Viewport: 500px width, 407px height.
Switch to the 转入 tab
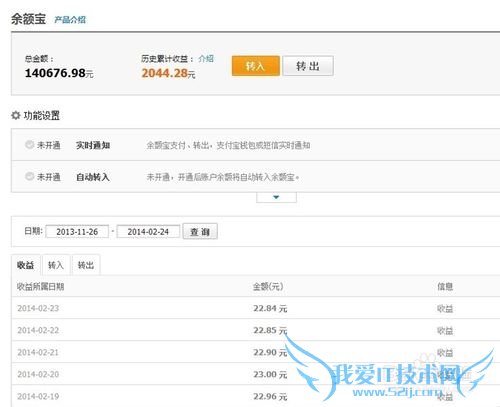pos(56,265)
